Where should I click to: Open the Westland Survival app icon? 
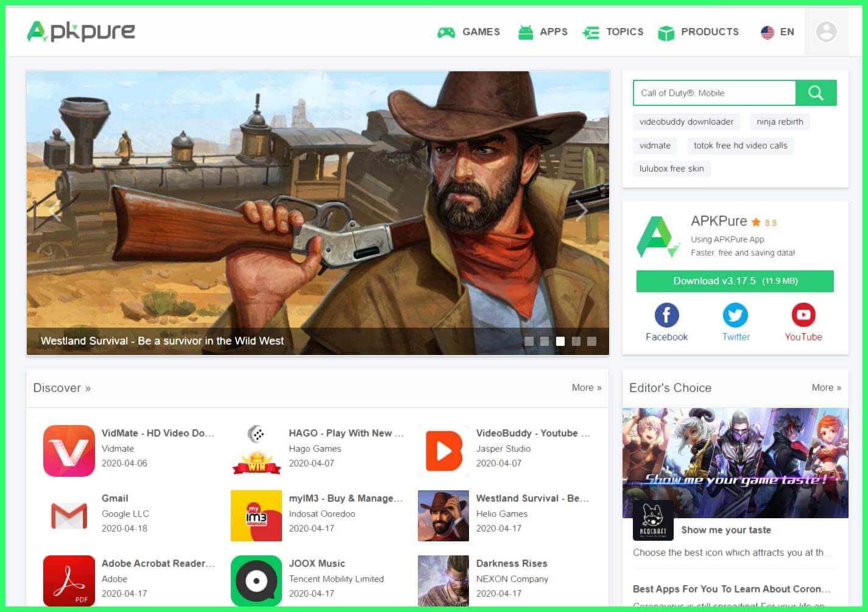[443, 516]
